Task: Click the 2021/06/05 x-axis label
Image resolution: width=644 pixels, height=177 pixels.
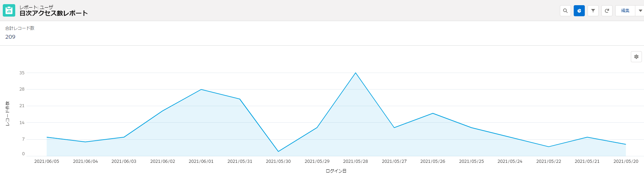Action: [47, 161]
